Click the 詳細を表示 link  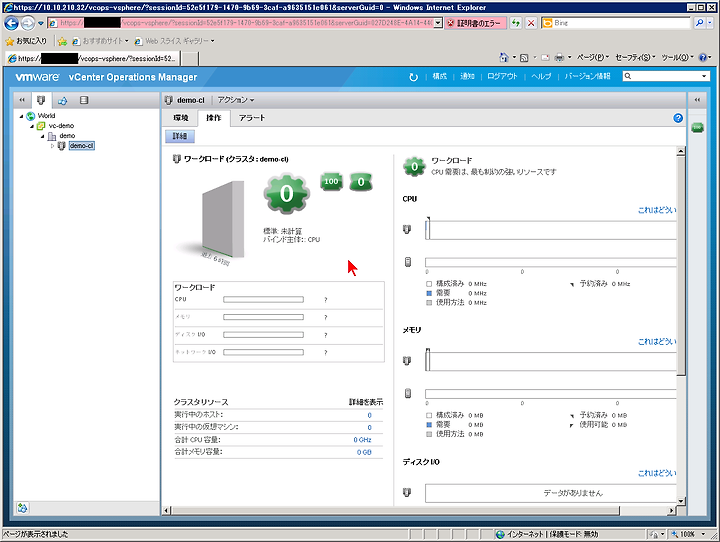tap(366, 402)
